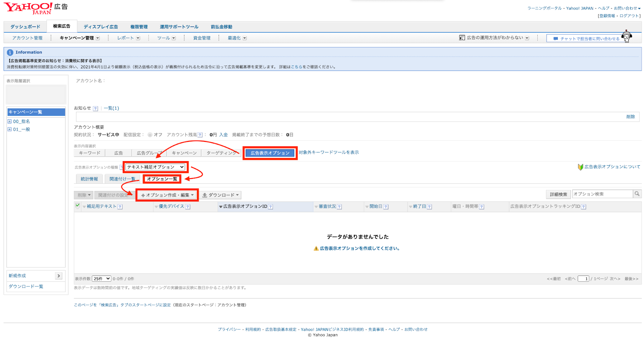Click the help icon beside 開始日 column
The image size is (644, 363).
point(386,207)
